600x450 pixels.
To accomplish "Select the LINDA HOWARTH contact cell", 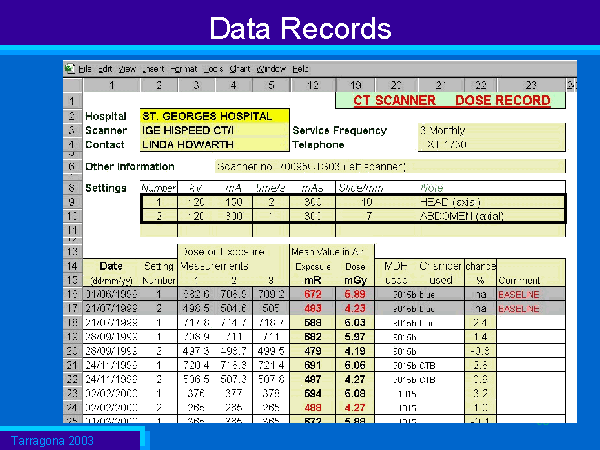I will pos(214,144).
